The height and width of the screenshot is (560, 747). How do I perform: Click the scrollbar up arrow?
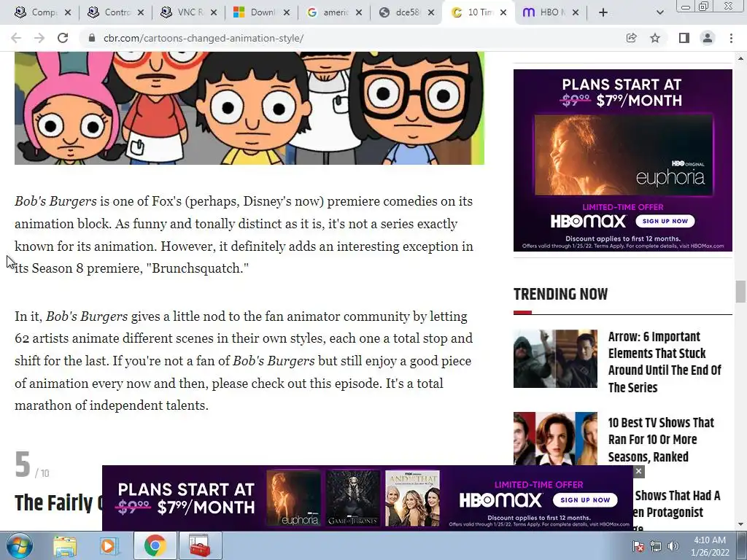pos(740,58)
